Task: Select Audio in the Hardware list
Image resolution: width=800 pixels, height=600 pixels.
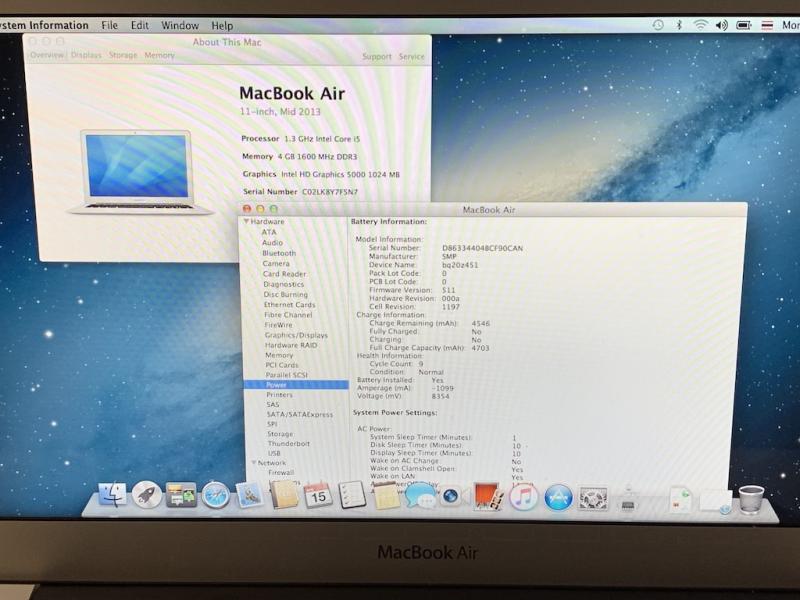Action: pos(272,243)
